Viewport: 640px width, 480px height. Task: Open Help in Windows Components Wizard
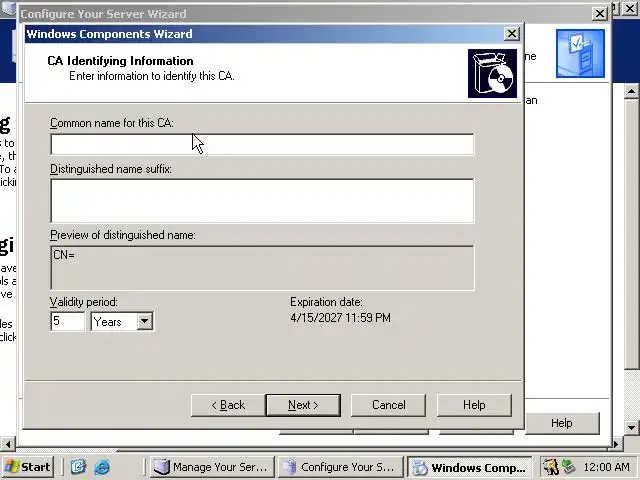pos(474,405)
